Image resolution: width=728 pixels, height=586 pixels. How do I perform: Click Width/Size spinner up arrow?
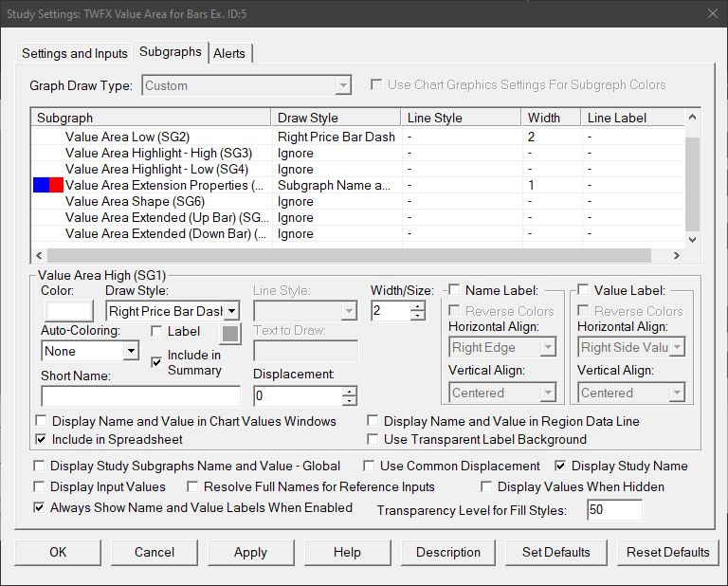418,305
